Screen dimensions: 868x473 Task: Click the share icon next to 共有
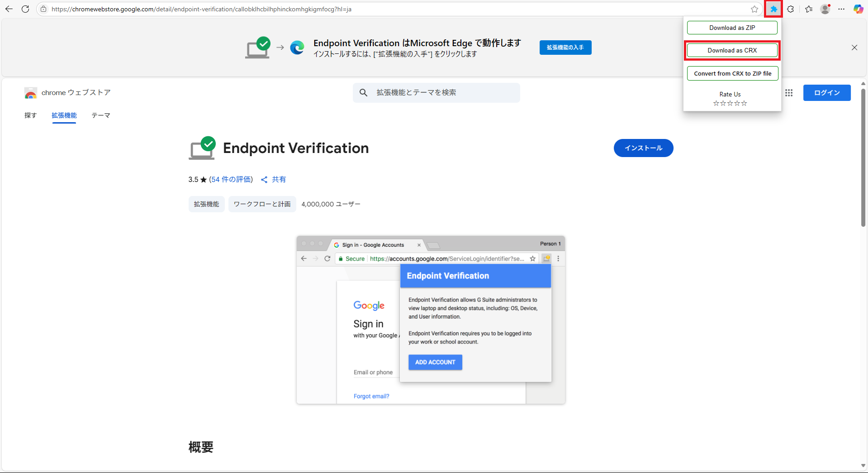(264, 180)
